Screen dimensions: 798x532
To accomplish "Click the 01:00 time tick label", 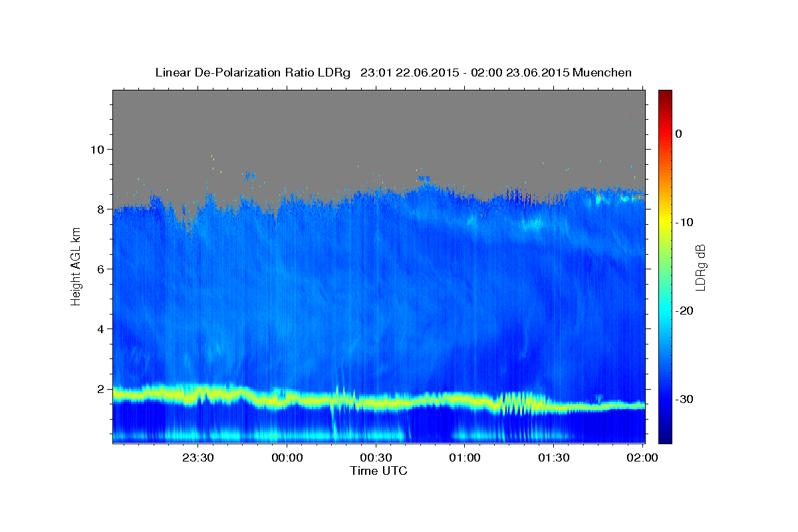I will [x=465, y=458].
